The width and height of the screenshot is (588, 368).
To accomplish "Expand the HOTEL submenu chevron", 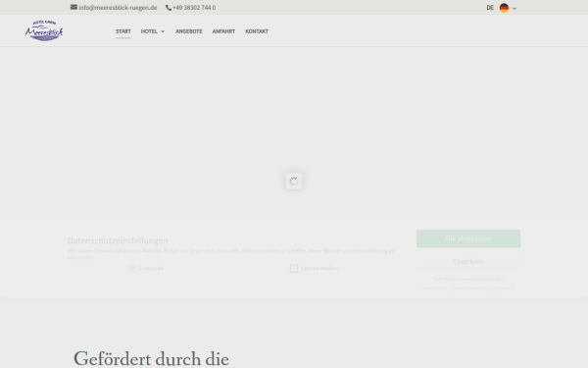I will [x=163, y=31].
